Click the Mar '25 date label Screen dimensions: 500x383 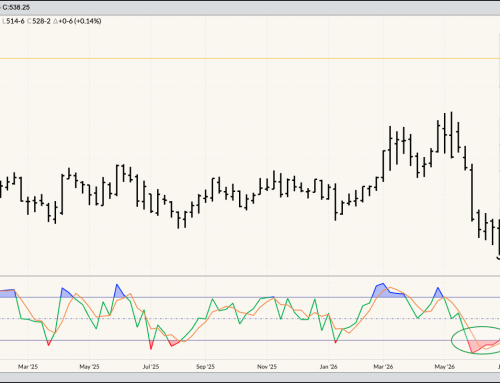(28, 367)
